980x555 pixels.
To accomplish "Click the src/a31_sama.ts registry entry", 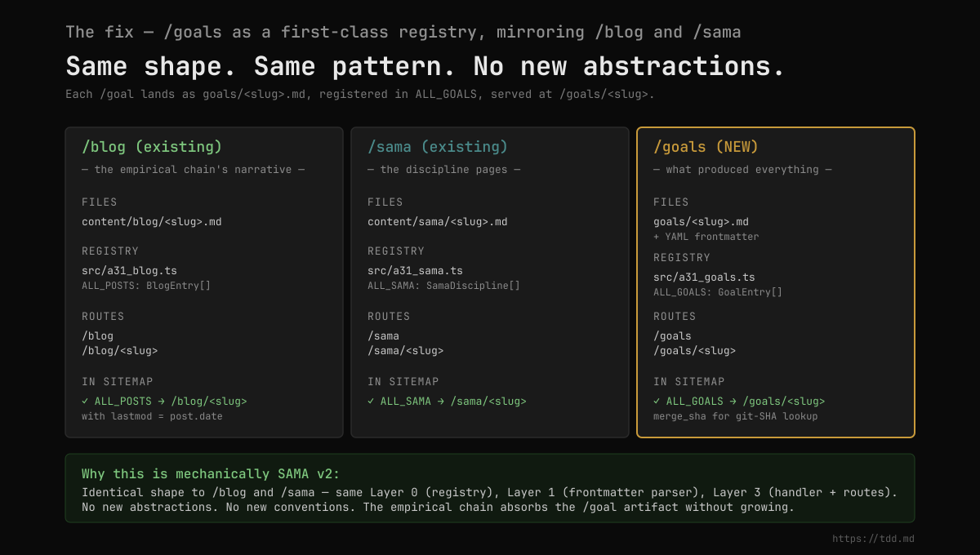I will coord(415,271).
